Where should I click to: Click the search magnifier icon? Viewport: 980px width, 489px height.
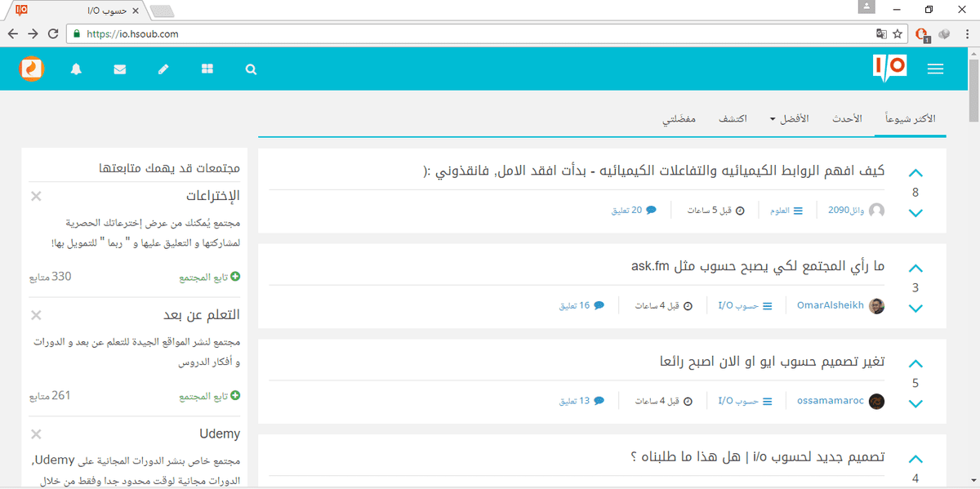click(251, 69)
